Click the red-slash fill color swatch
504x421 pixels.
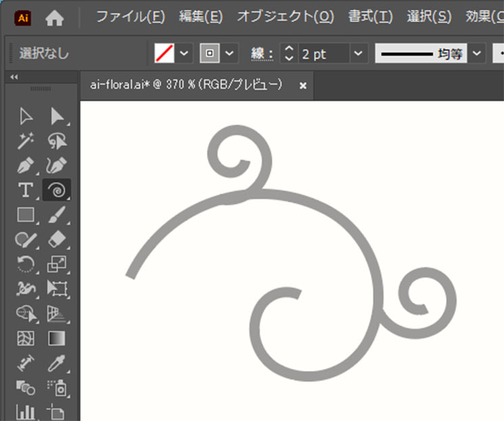(x=164, y=53)
